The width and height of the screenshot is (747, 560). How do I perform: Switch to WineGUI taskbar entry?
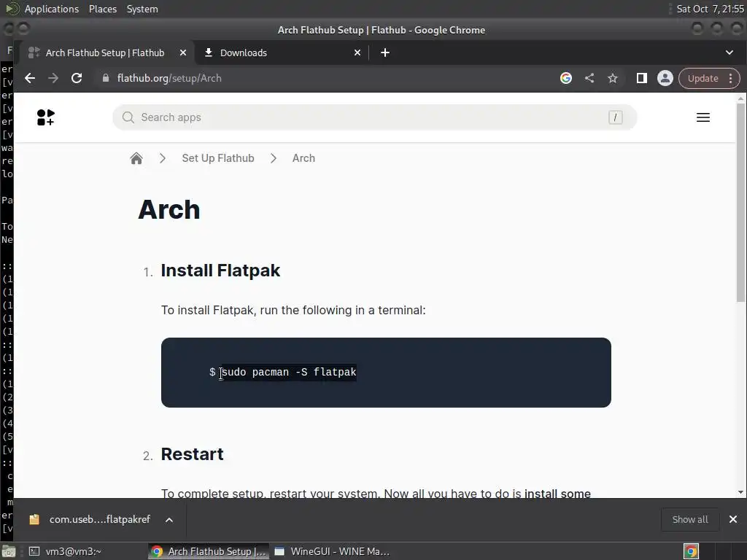pos(333,551)
